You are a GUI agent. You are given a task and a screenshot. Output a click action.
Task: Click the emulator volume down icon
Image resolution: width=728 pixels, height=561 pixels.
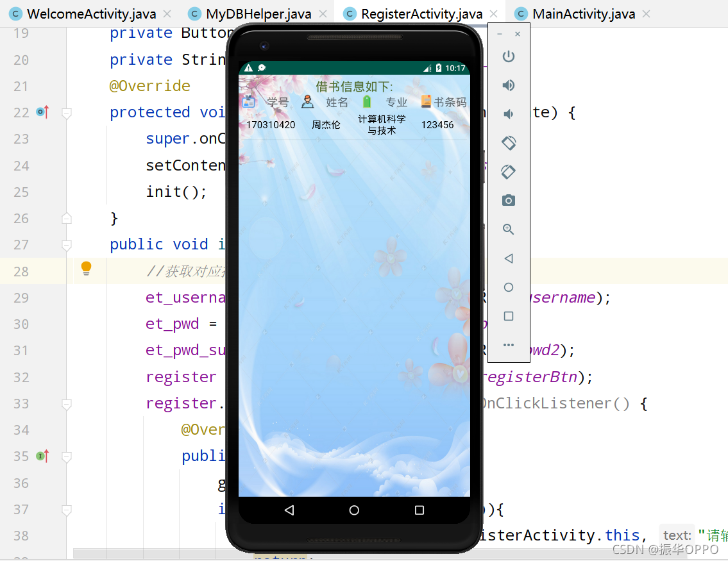pos(509,114)
